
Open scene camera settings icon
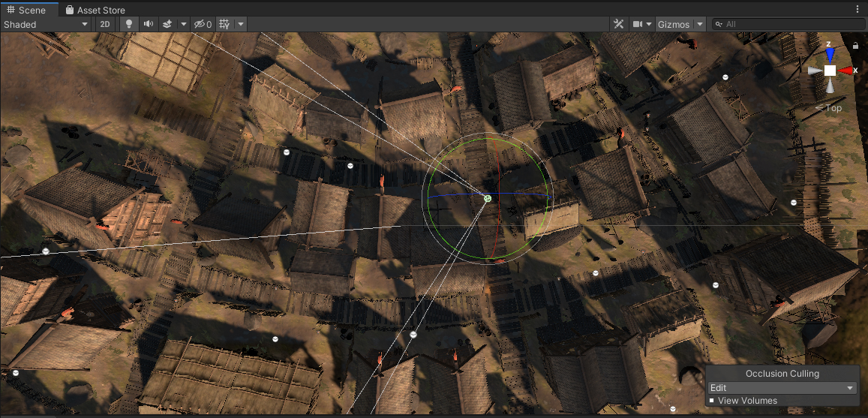(x=638, y=24)
